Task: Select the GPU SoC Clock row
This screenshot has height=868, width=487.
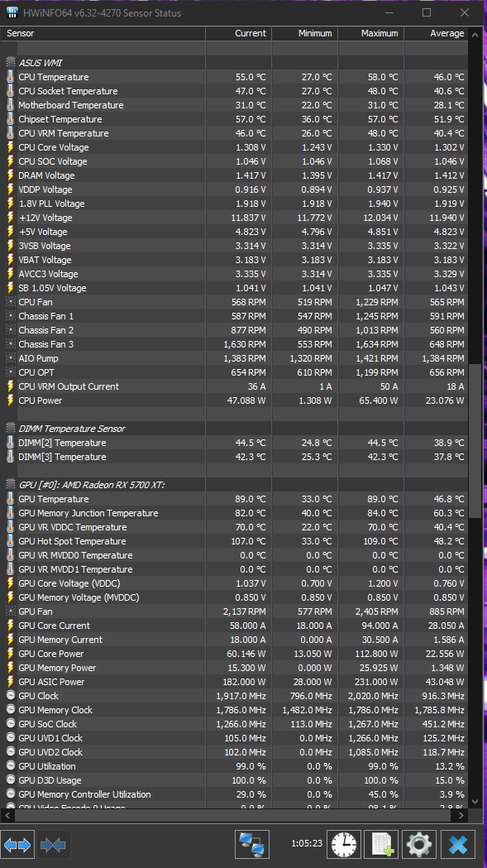Action: pyautogui.click(x=235, y=723)
